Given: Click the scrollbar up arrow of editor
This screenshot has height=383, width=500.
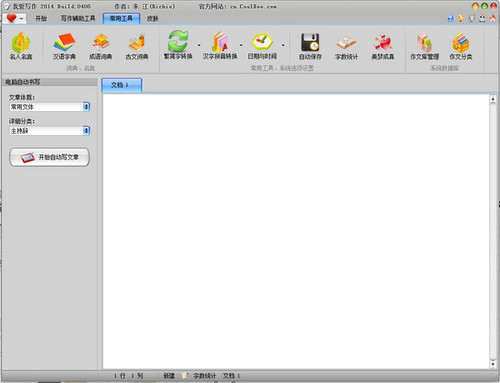Looking at the screenshot, I should coord(493,99).
